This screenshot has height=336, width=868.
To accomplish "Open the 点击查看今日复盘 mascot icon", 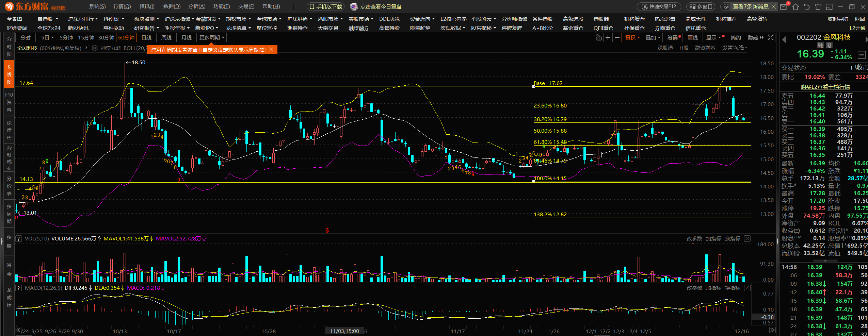I will 354,6.
